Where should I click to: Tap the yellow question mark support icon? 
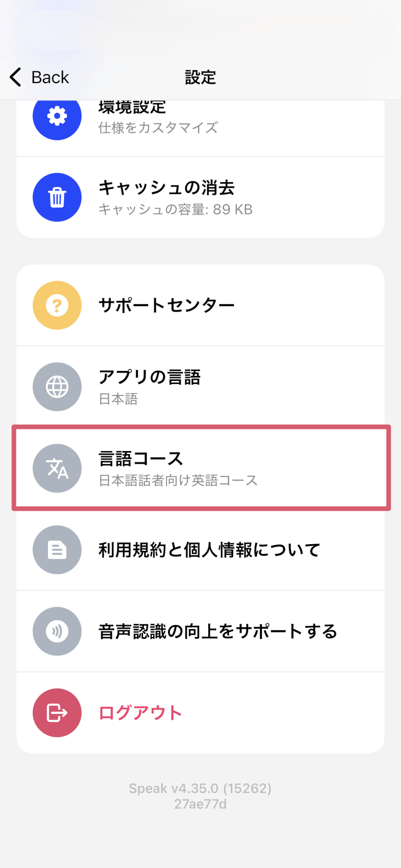(57, 305)
